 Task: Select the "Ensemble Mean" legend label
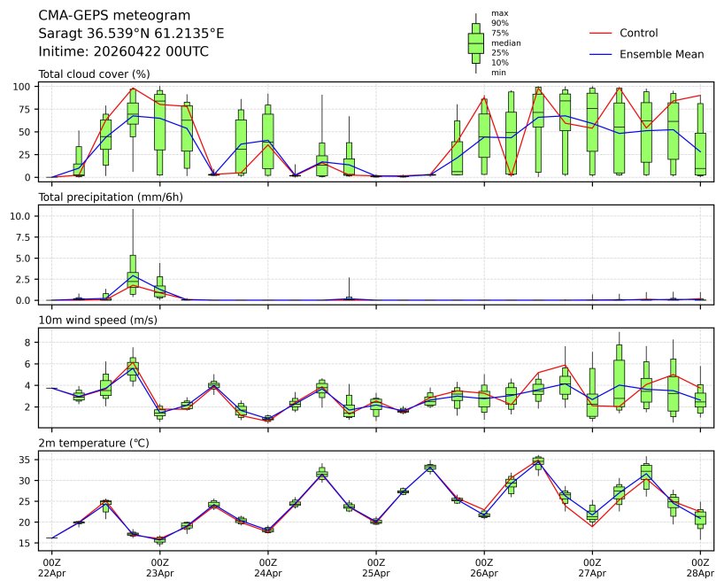click(x=661, y=54)
